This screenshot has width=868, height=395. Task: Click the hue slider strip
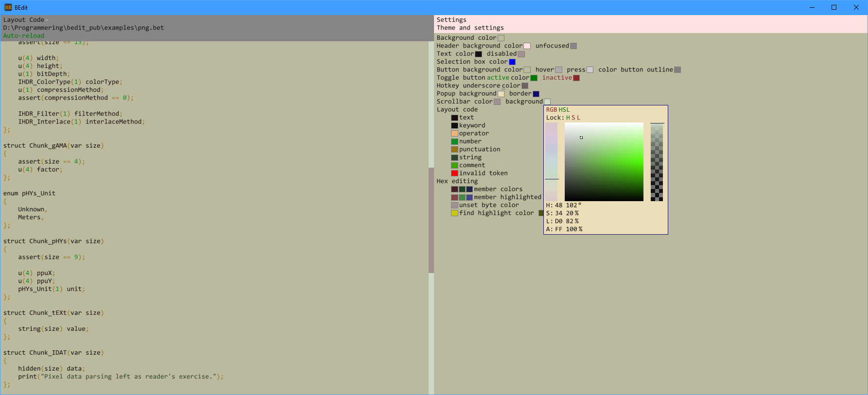[x=552, y=162]
